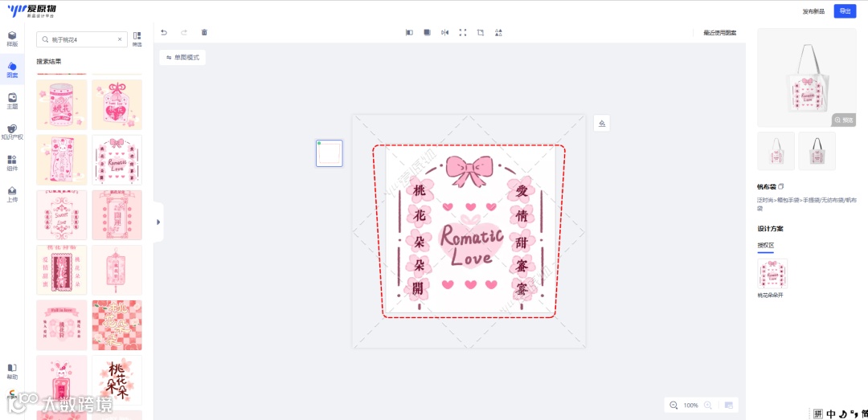
Task: Click the trash delete icon in toolbar
Action: coord(204,33)
